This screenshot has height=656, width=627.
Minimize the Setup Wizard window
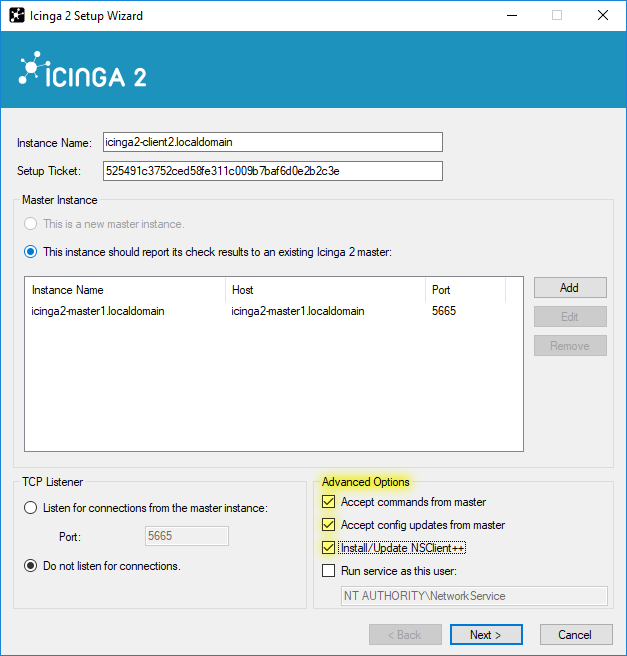pyautogui.click(x=512, y=15)
